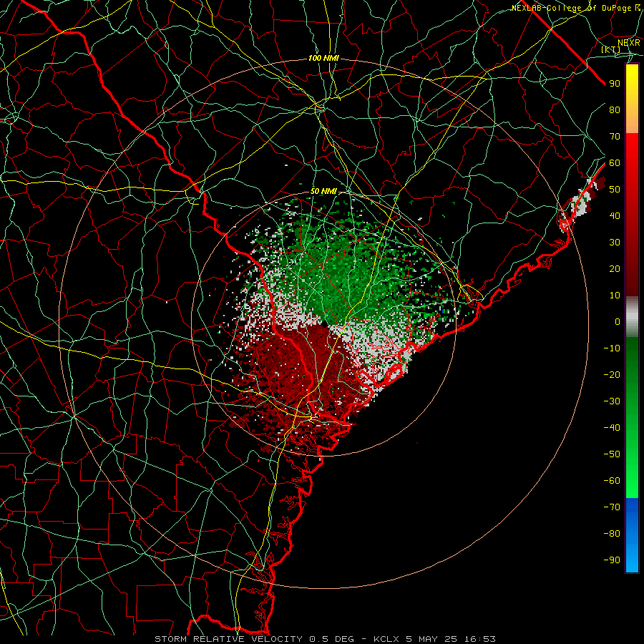The image size is (644, 644).
Task: Click the "80" value on the velocity scale
Action: coord(615,110)
